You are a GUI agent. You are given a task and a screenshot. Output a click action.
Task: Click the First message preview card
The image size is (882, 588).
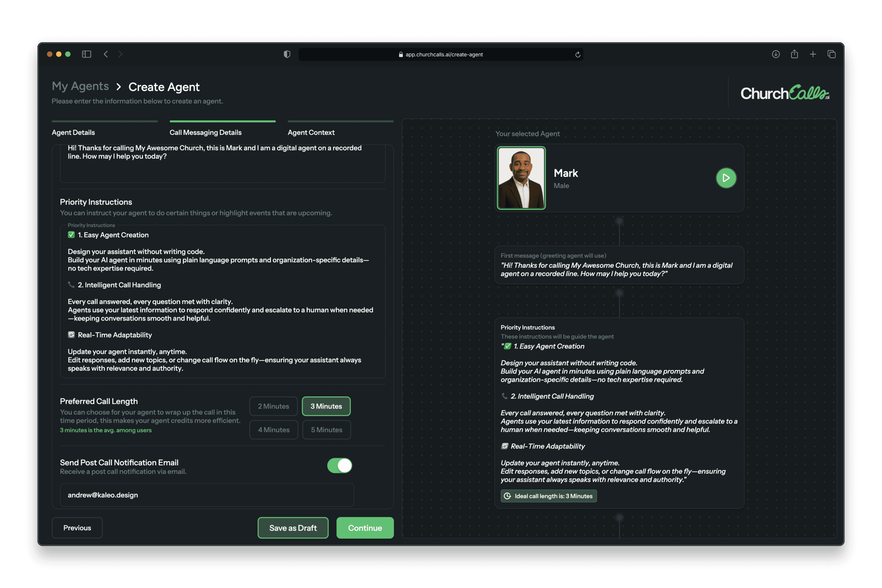click(619, 265)
